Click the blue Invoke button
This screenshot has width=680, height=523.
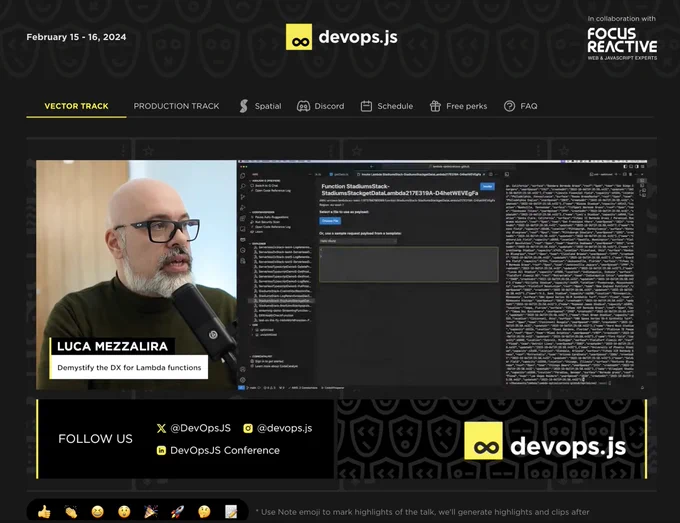tap(487, 186)
